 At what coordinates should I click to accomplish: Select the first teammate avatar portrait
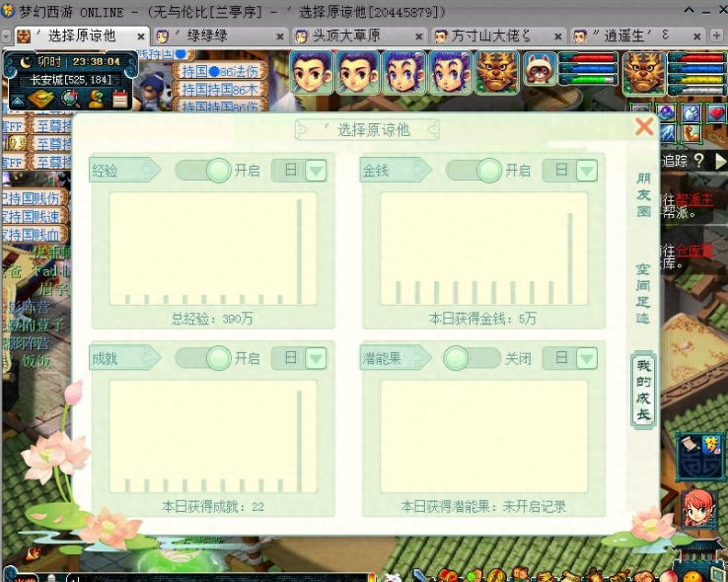(x=312, y=73)
